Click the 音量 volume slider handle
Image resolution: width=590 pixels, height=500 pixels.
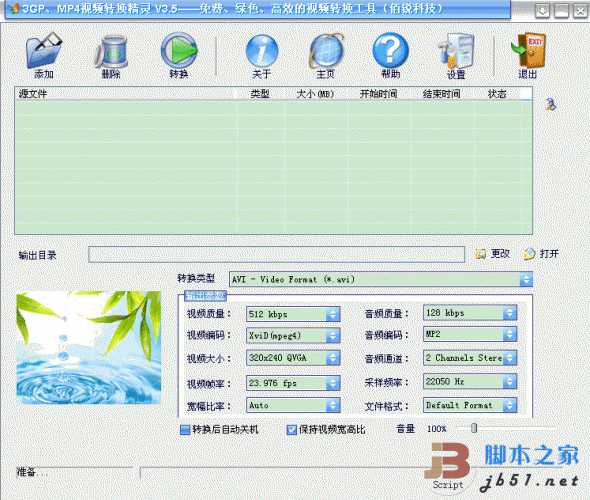474,428
